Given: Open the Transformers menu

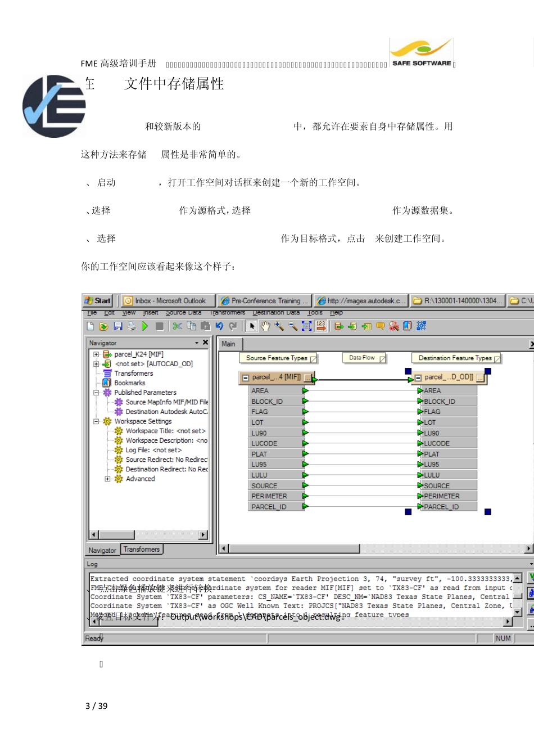Looking at the screenshot, I should (x=228, y=313).
